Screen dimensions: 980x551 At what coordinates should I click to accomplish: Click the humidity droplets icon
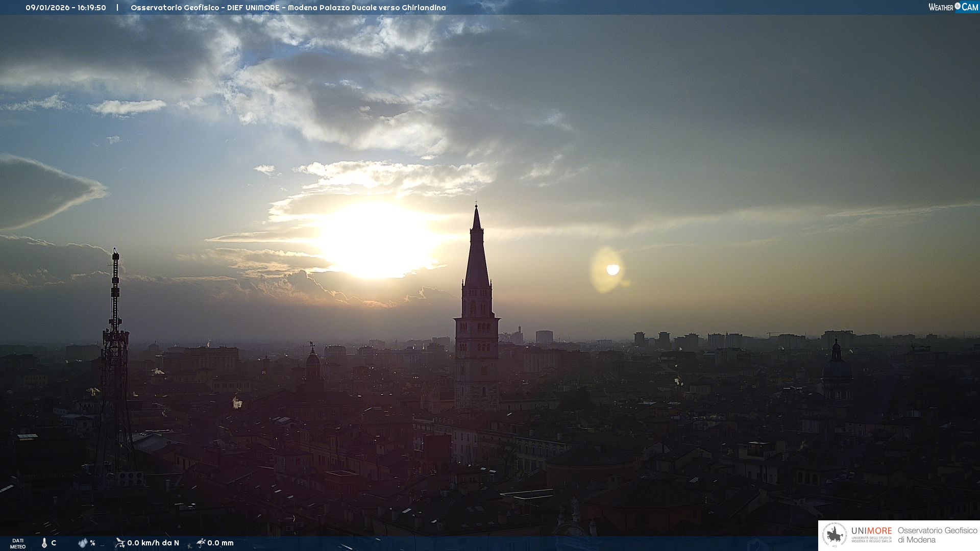click(x=83, y=543)
